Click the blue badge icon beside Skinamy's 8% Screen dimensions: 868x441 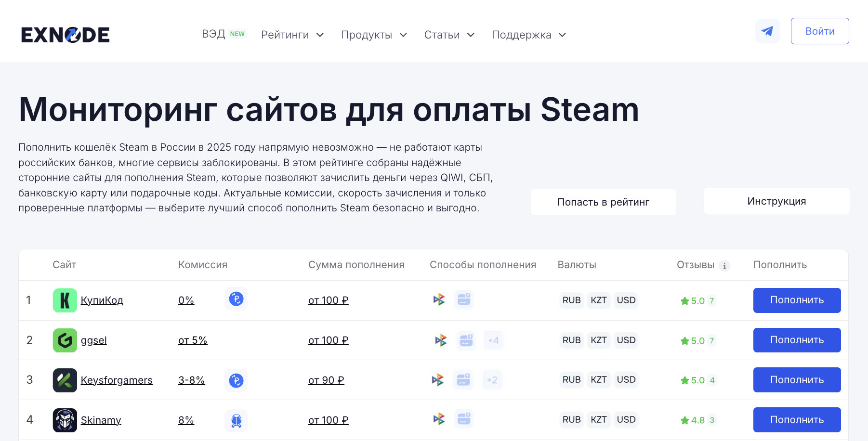(236, 420)
